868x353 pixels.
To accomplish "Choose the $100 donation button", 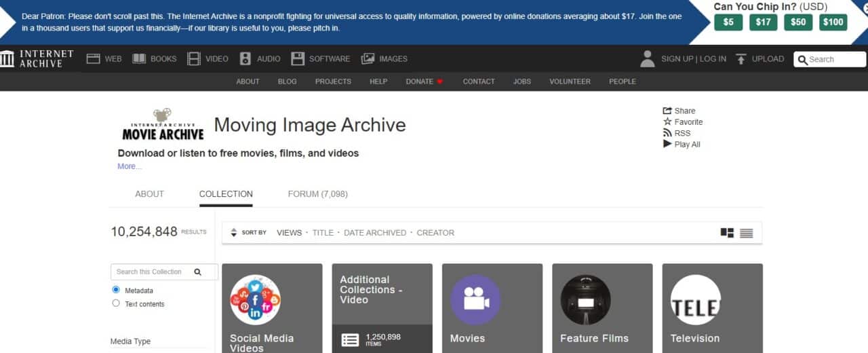I will pos(833,22).
